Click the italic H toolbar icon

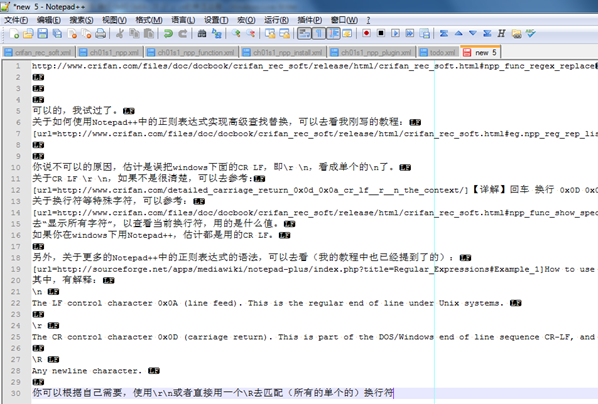pyautogui.click(x=502, y=34)
